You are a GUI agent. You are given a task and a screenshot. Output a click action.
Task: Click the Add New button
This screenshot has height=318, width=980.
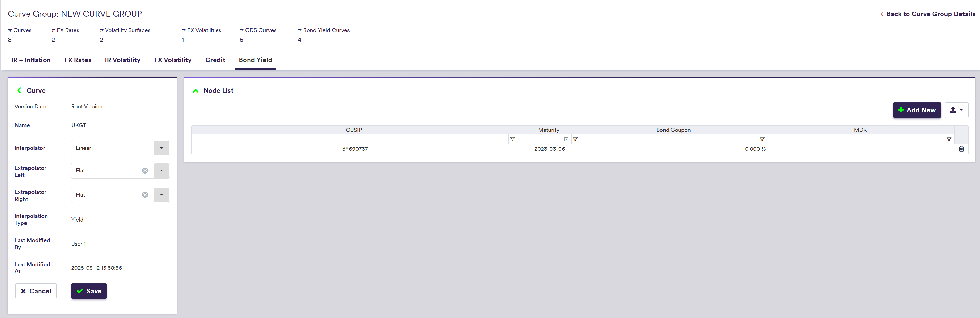917,110
